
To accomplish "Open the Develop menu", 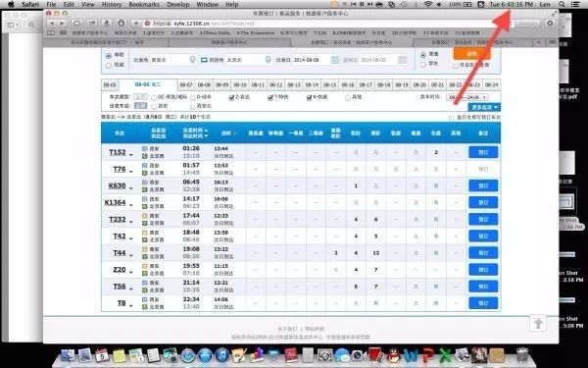I will 178,5.
